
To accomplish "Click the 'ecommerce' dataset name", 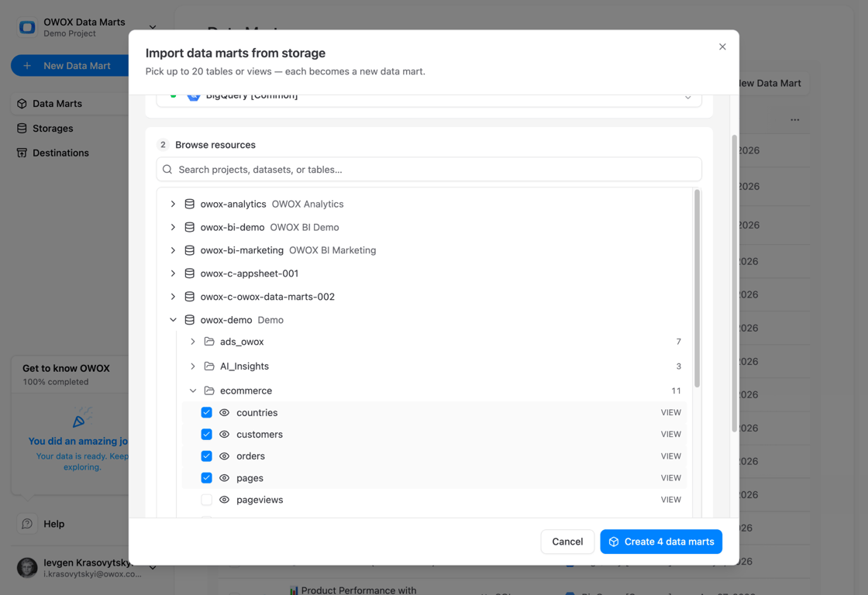I will tap(246, 390).
